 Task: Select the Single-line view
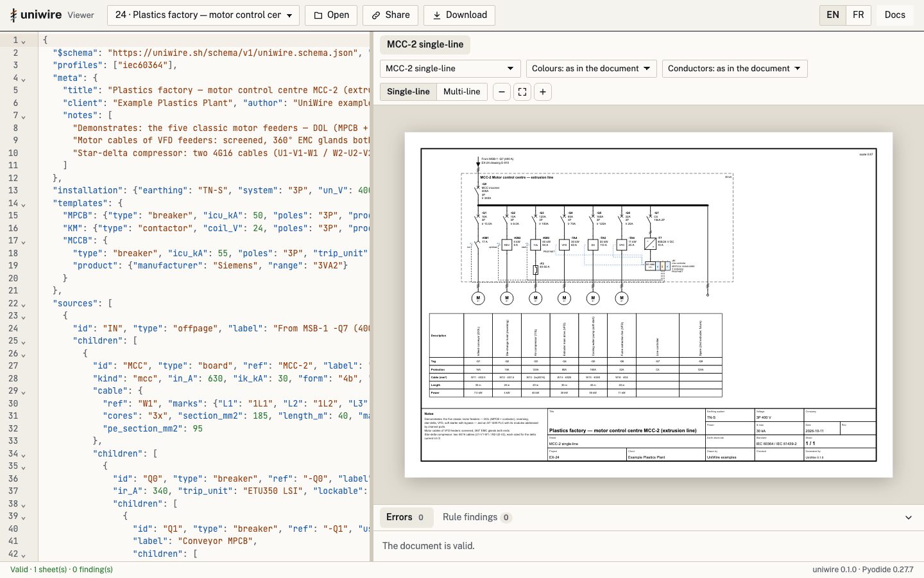408,92
